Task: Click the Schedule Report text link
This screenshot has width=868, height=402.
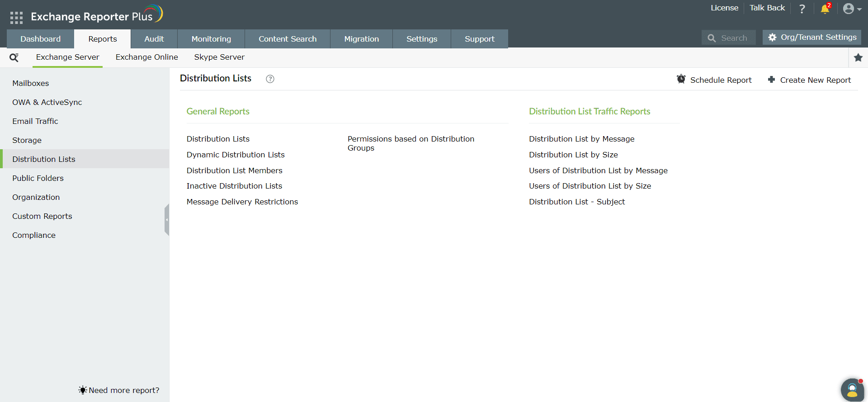Action: coord(721,80)
